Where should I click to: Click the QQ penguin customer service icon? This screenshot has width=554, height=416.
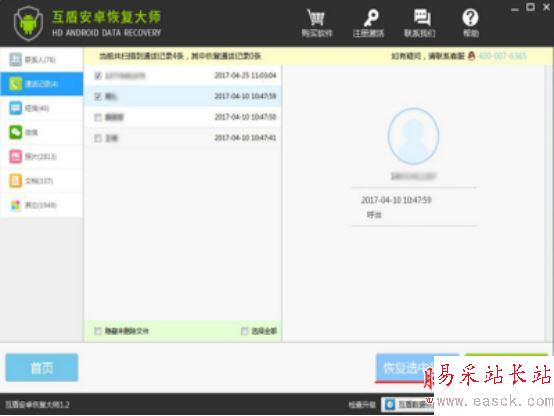471,56
